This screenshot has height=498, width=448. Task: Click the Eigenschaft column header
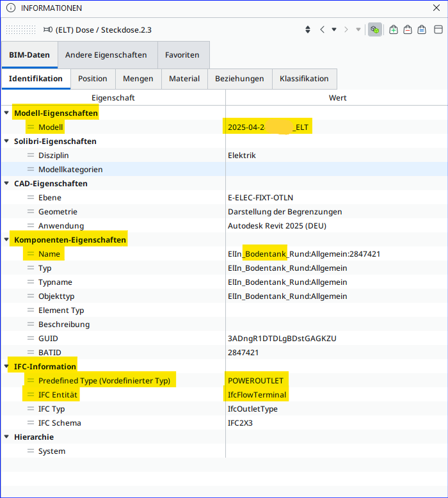113,98
